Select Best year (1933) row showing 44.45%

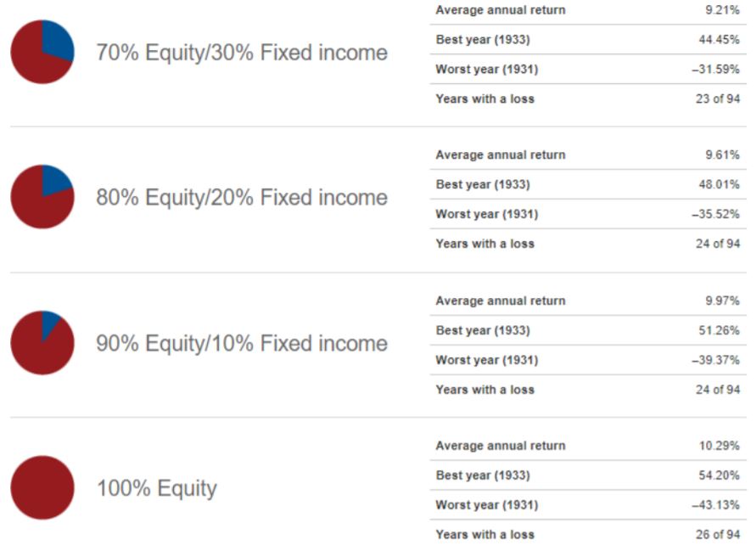588,40
